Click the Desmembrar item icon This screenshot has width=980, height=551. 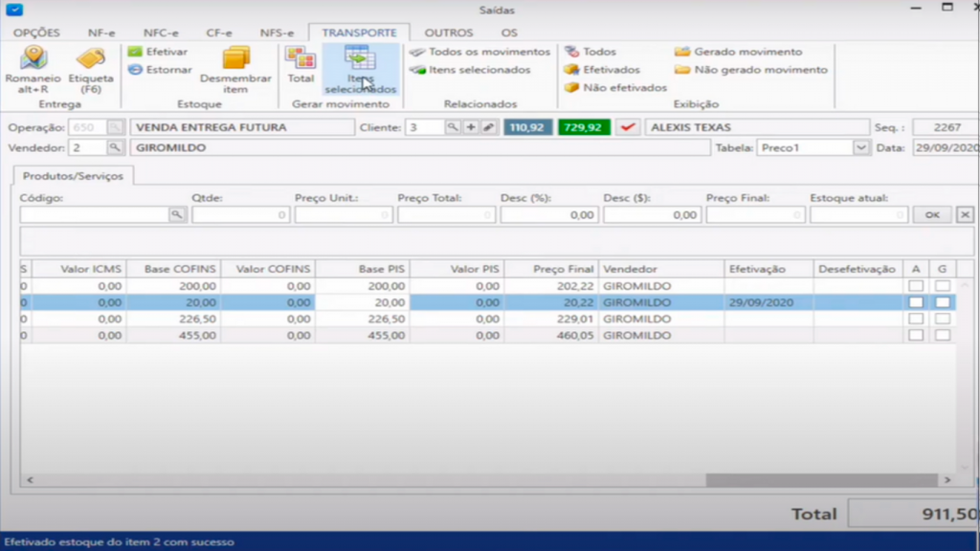235,59
